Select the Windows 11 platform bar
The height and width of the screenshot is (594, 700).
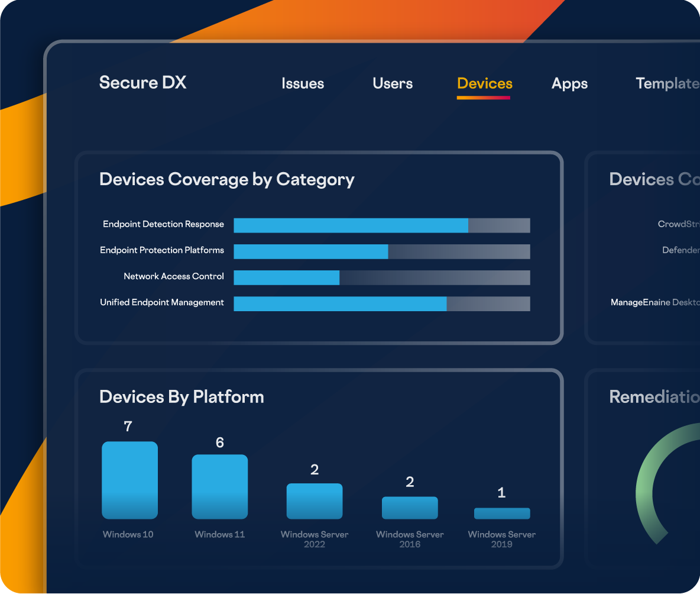219,486
